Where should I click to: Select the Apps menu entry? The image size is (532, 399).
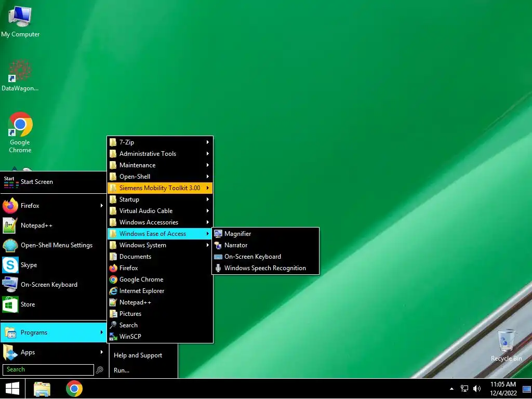click(54, 352)
